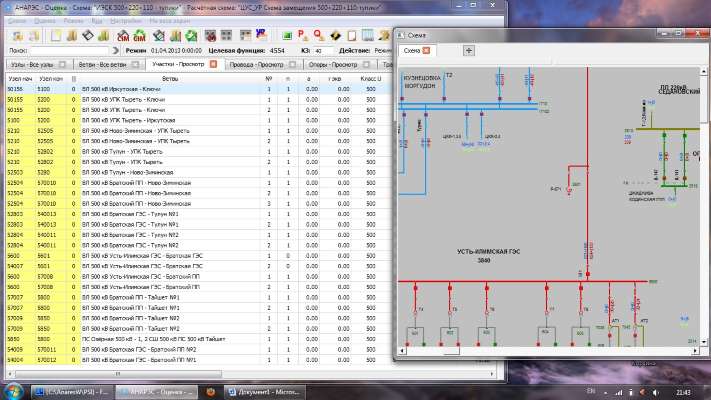Click the main table horizontal scrollbar thumb
This screenshot has width=711, height=400.
[x=119, y=374]
